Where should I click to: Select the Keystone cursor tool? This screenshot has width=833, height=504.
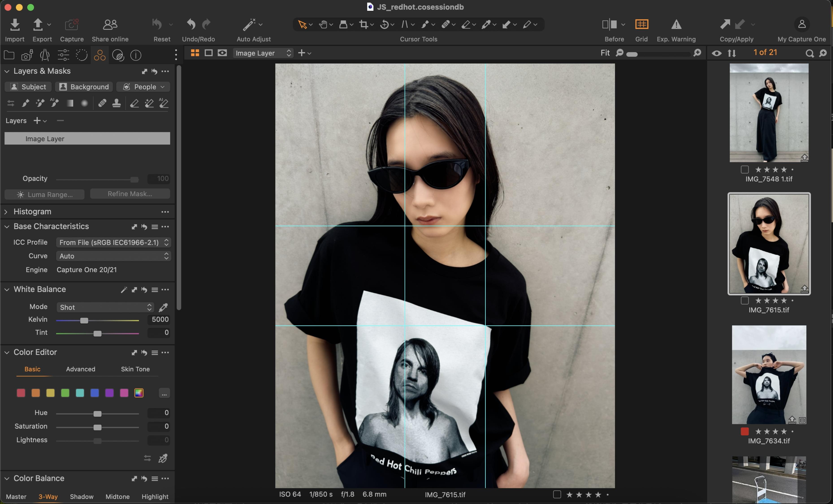coord(405,25)
